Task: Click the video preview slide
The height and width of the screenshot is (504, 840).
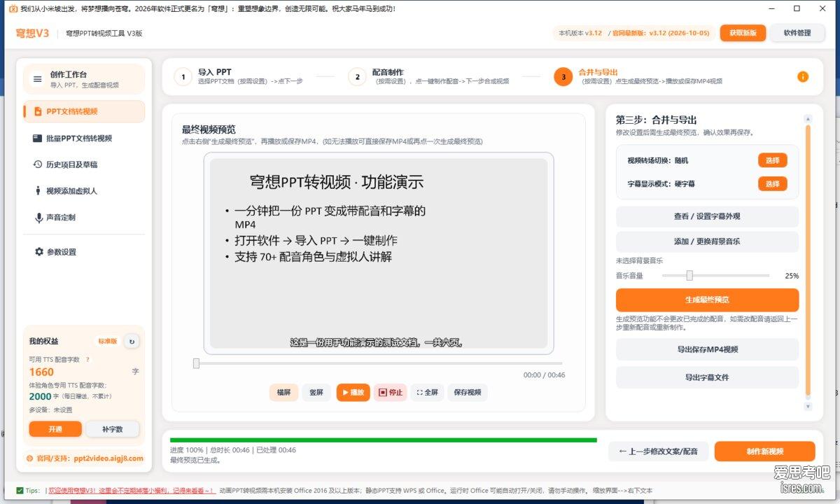Action: tap(379, 253)
